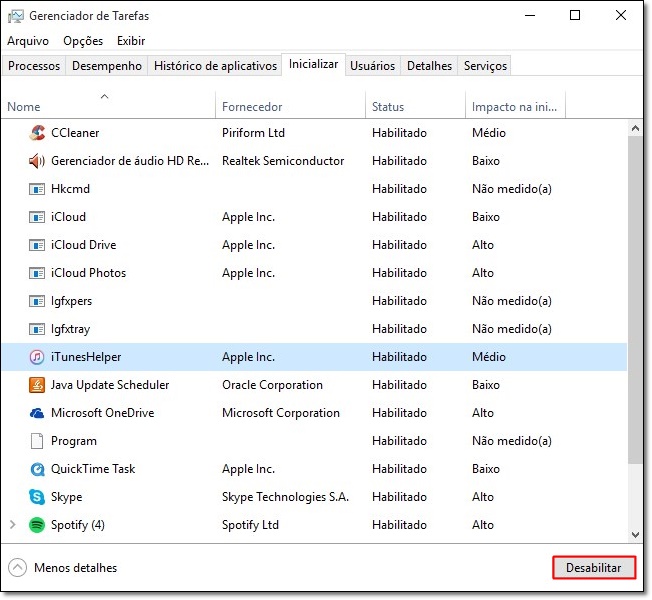The image size is (652, 600).
Task: Click the Realtek audio speaker icon
Action: pos(37,161)
